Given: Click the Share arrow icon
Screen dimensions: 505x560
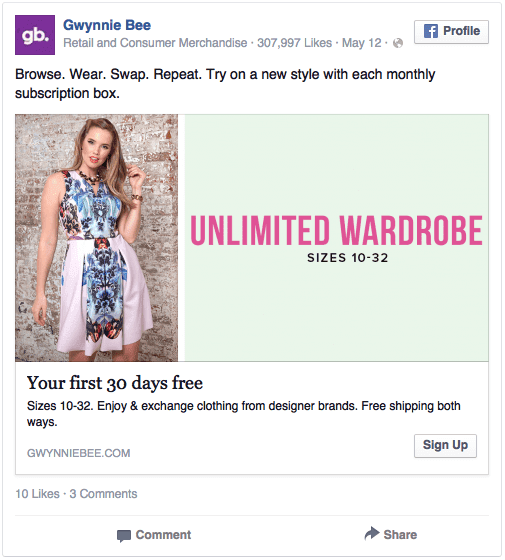Looking at the screenshot, I should pos(372,534).
